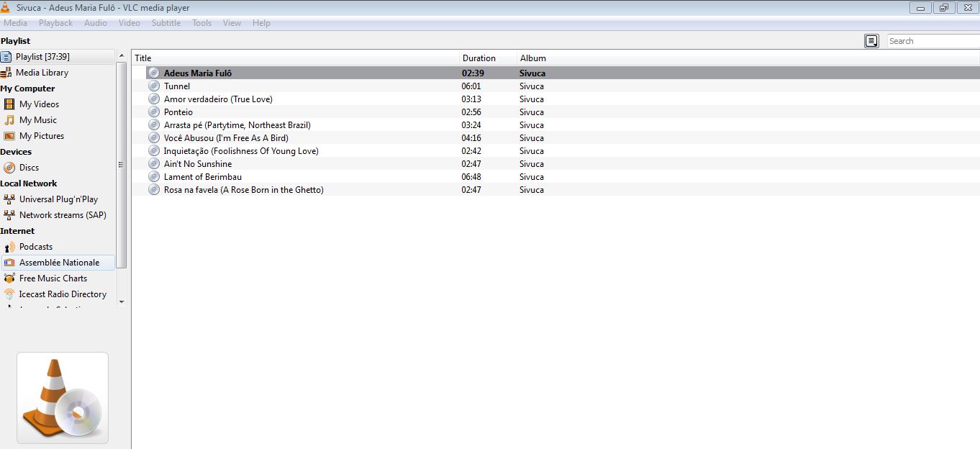Click Sivuca album in Lament of Berimbau row

point(532,176)
